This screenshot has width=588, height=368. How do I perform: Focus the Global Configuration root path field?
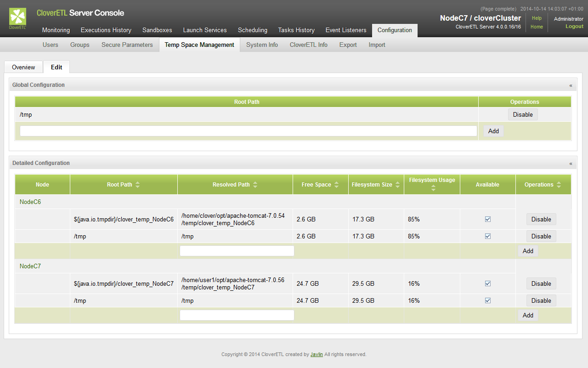tap(249, 131)
